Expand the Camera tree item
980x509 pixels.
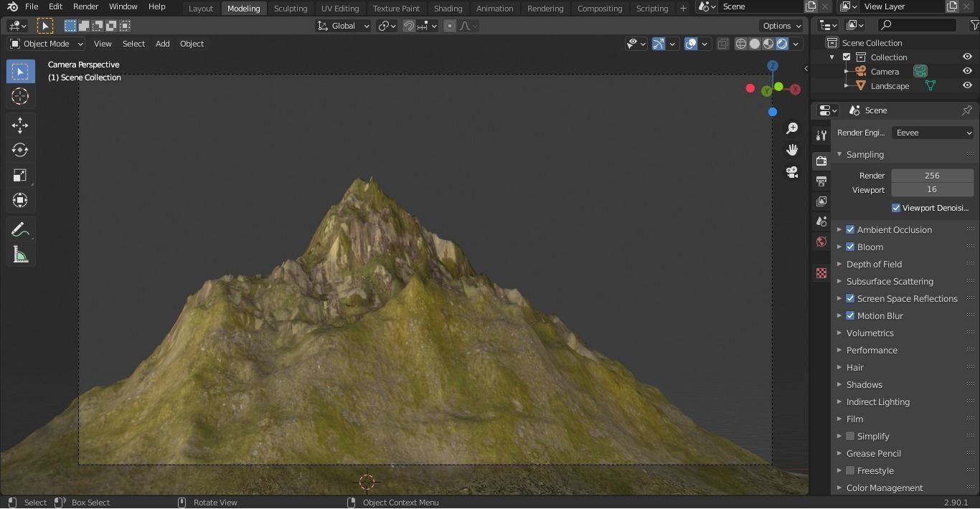847,71
